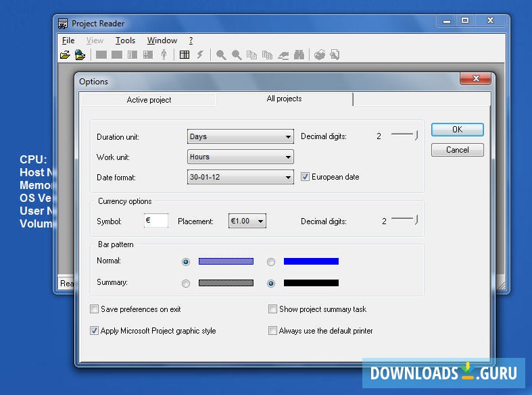
Task: Click the hatched blue Normal bar swatch
Action: tap(226, 261)
